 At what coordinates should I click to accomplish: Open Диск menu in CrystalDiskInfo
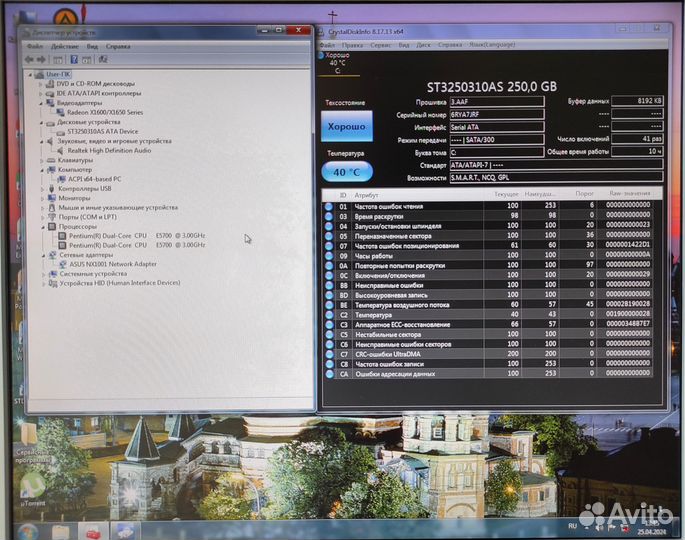423,45
